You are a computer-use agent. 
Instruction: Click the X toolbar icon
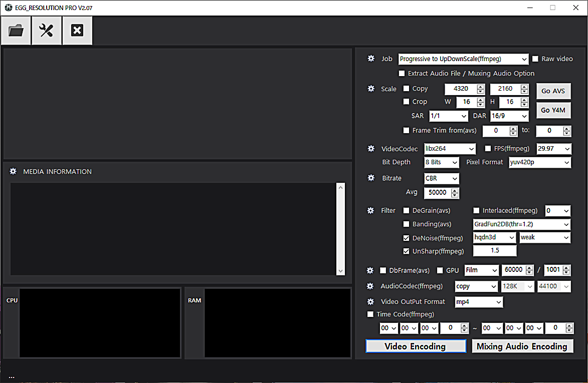coord(77,31)
